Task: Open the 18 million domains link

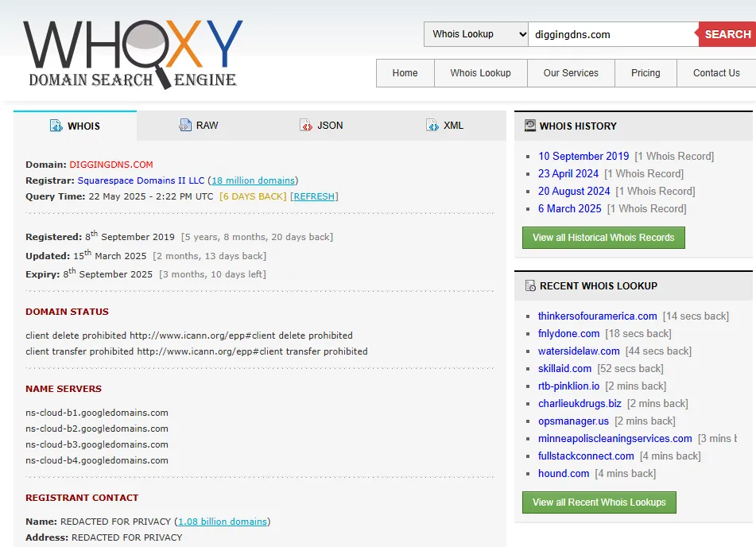Action: tap(253, 180)
